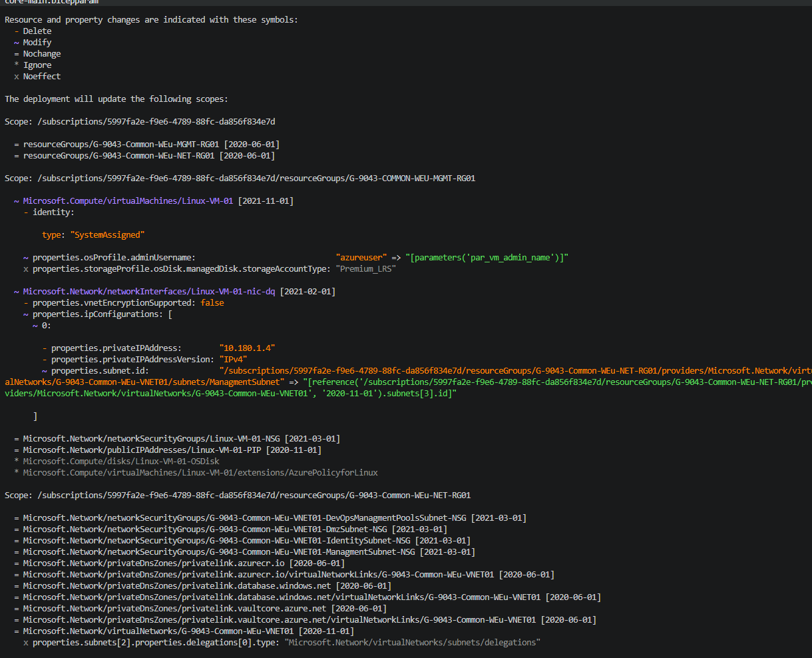The width and height of the screenshot is (812, 658).
Task: Click the virtualNetworks G-9043-Common-WEu-VNET01 line
Action: [x=184, y=631]
